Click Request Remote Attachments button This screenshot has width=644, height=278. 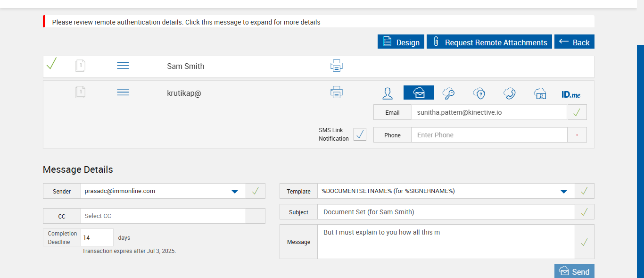(489, 42)
